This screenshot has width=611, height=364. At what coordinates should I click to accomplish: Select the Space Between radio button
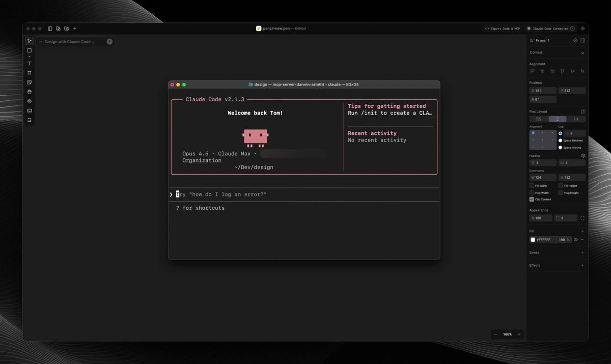(561, 141)
